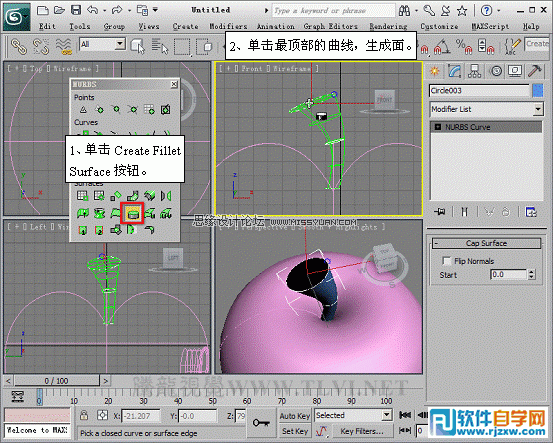Click the Pin Stack icon
This screenshot has height=443, width=553.
(x=440, y=212)
